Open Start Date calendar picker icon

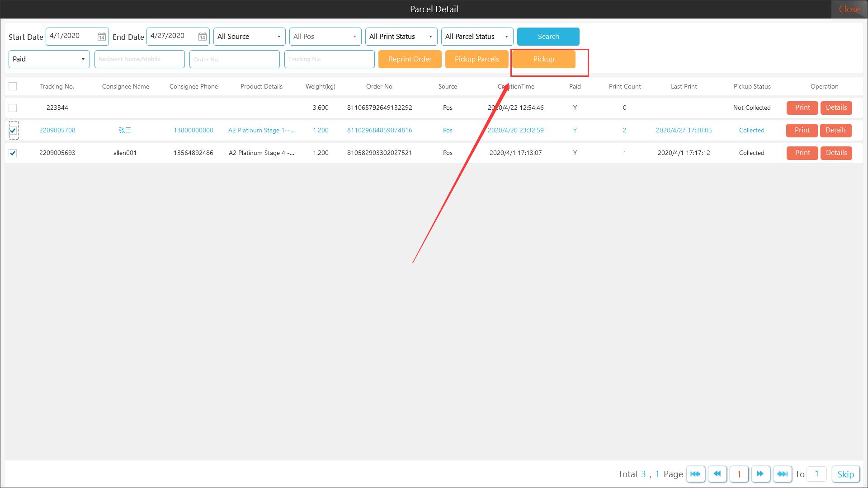(102, 37)
